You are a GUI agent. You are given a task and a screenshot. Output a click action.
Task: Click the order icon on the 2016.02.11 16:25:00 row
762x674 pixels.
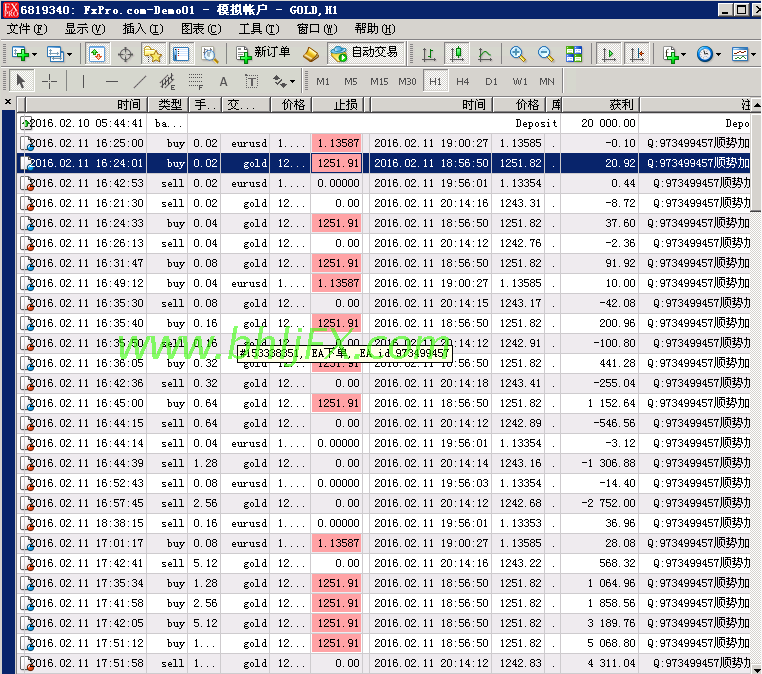pos(26,143)
